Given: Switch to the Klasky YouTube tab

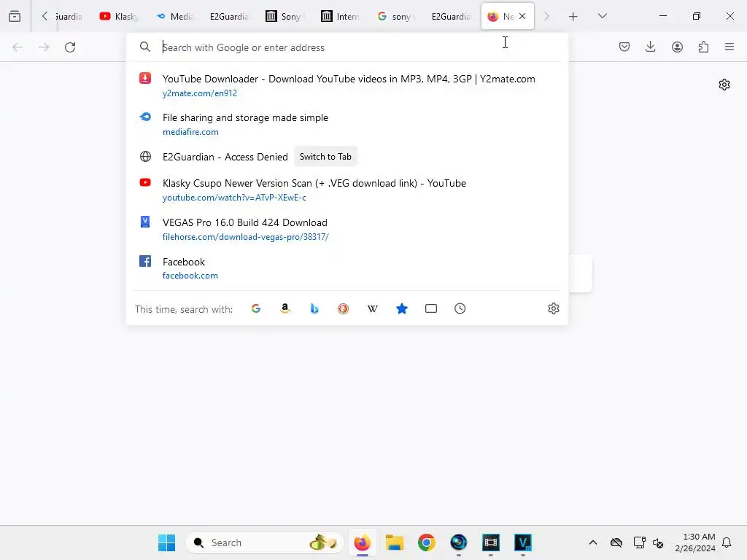Looking at the screenshot, I should 119,17.
